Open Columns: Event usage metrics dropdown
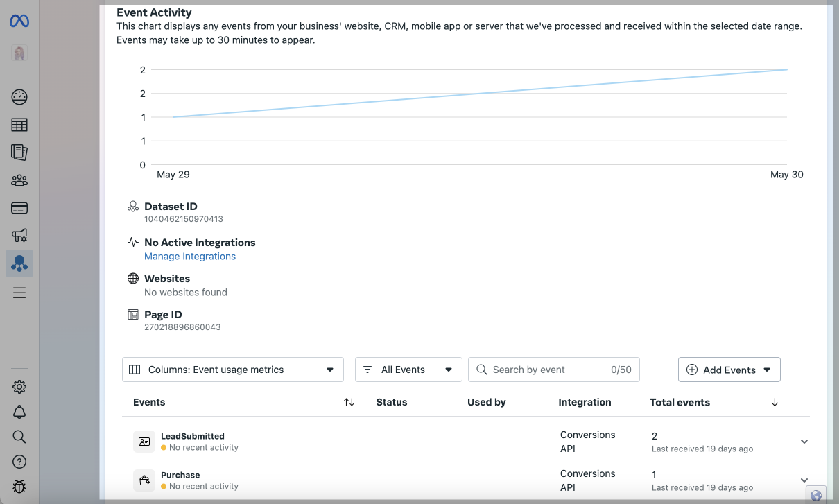This screenshot has height=504, width=839. [233, 370]
